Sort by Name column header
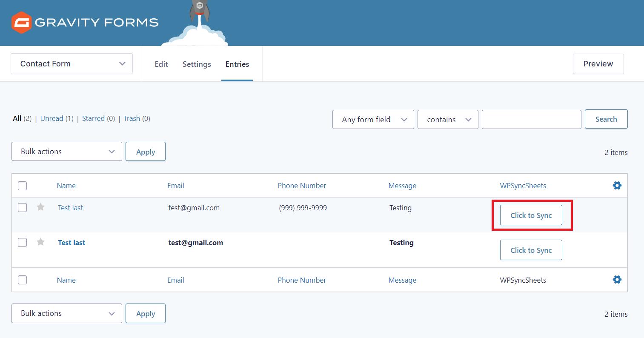The image size is (644, 338). 66,186
